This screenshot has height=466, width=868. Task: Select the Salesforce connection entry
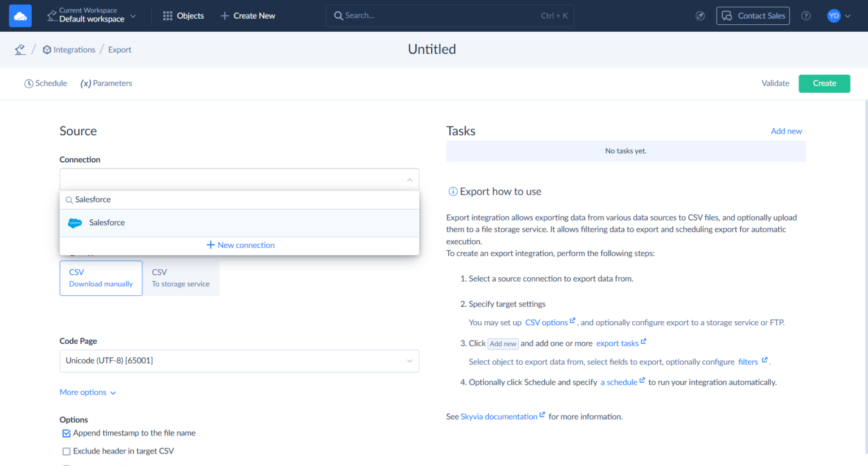click(107, 222)
